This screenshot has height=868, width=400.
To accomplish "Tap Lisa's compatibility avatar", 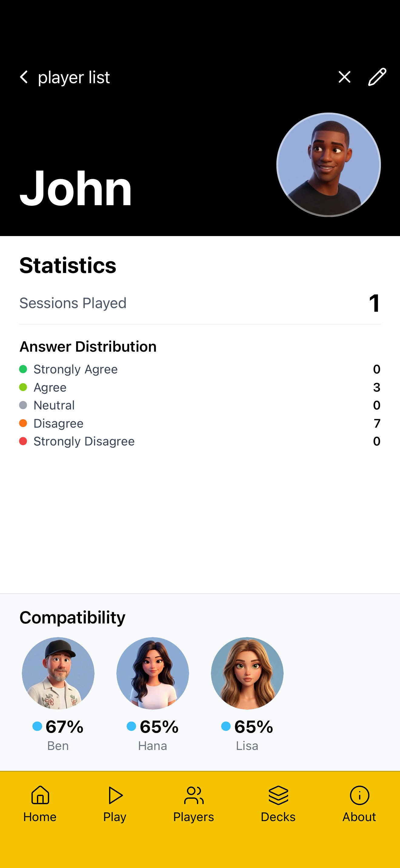I will click(x=247, y=673).
